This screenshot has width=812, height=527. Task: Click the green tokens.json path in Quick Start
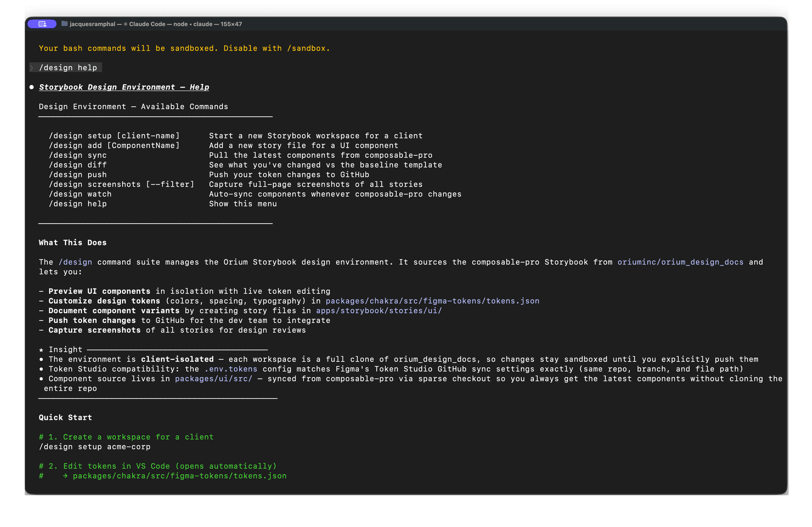click(180, 476)
